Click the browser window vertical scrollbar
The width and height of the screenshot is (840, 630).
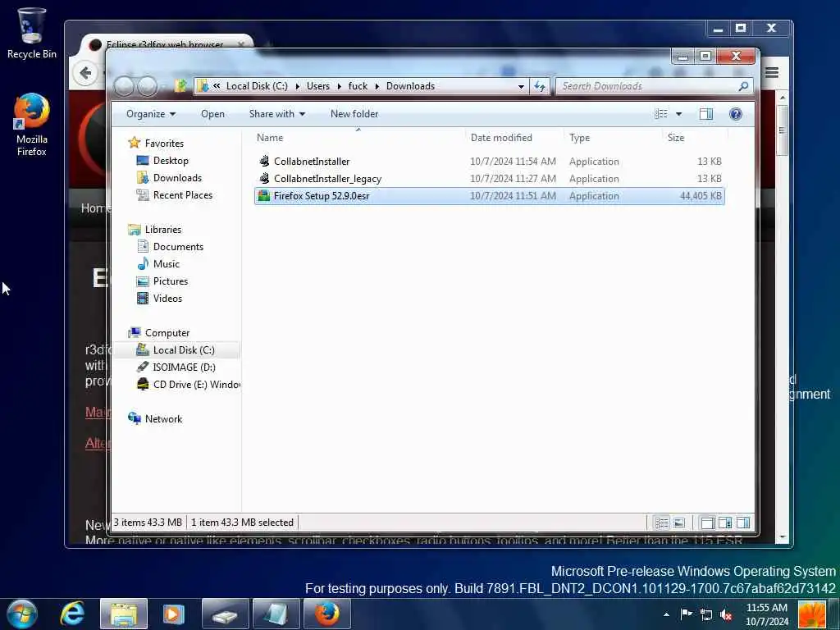coord(782,316)
